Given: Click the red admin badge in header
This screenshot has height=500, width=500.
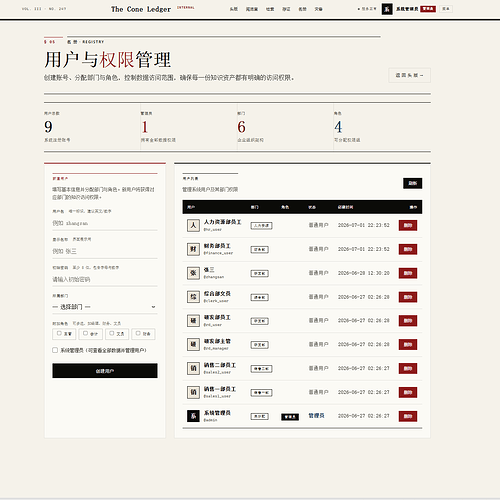Looking at the screenshot, I should tap(428, 9).
